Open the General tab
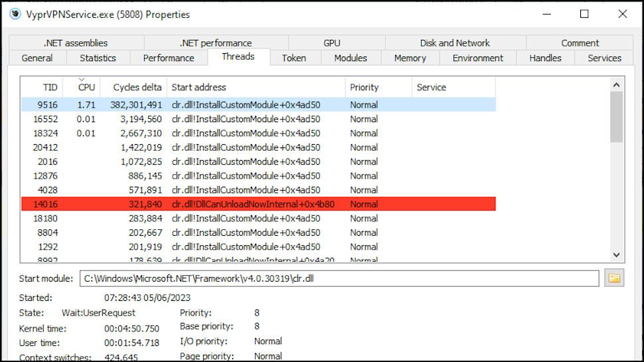The width and height of the screenshot is (644, 362). click(x=37, y=58)
